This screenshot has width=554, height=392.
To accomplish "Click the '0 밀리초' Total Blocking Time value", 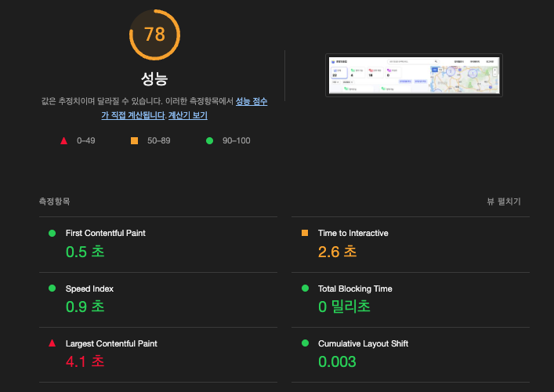I will pyautogui.click(x=344, y=307).
